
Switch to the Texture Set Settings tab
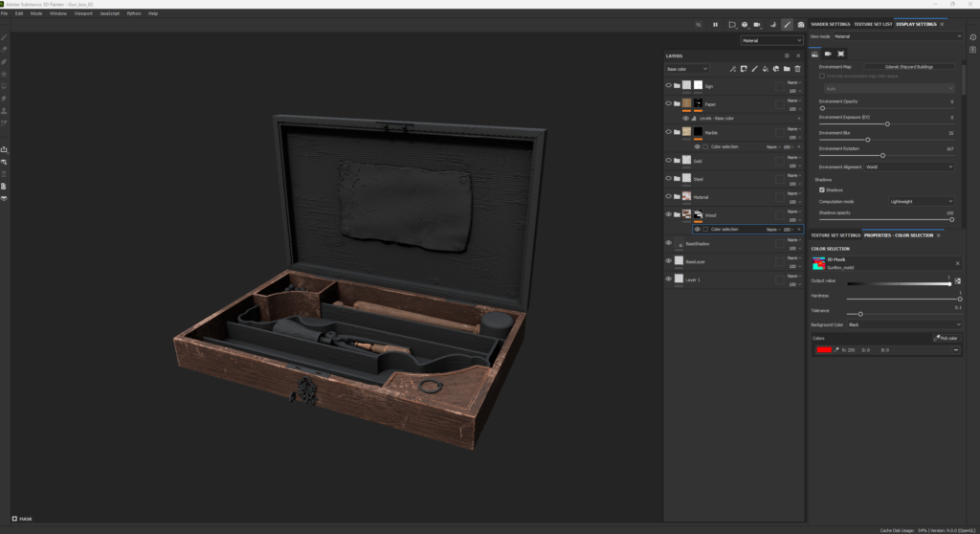point(835,235)
